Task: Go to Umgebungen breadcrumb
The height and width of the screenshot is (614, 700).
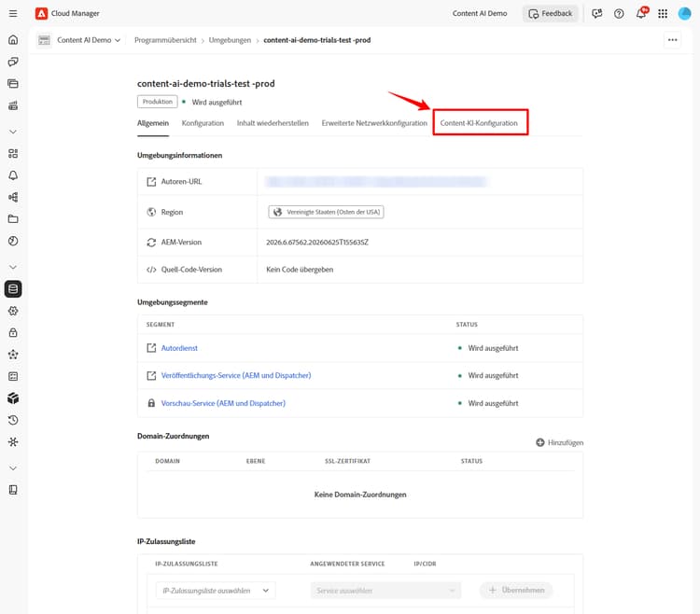Action: (230, 40)
